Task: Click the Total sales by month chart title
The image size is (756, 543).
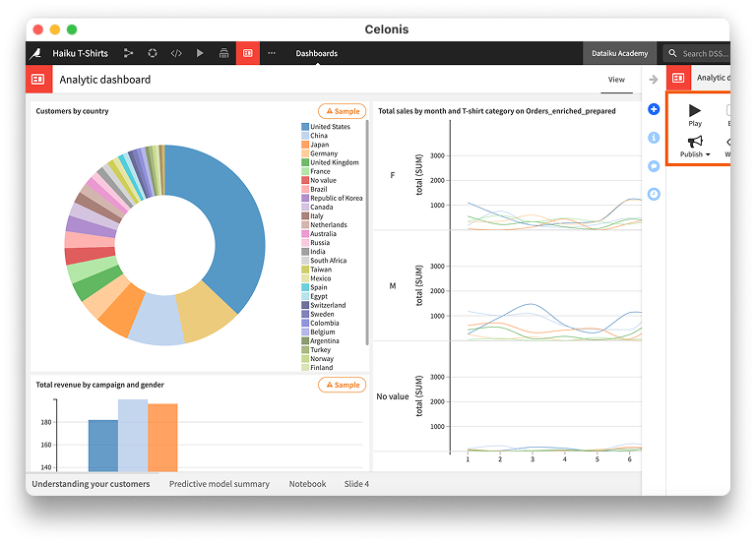Action: [x=496, y=111]
